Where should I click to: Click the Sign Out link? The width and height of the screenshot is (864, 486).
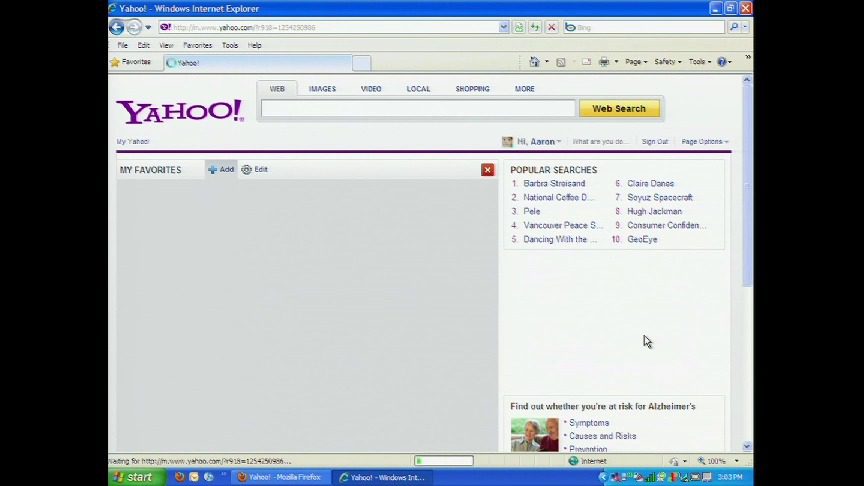[655, 142]
